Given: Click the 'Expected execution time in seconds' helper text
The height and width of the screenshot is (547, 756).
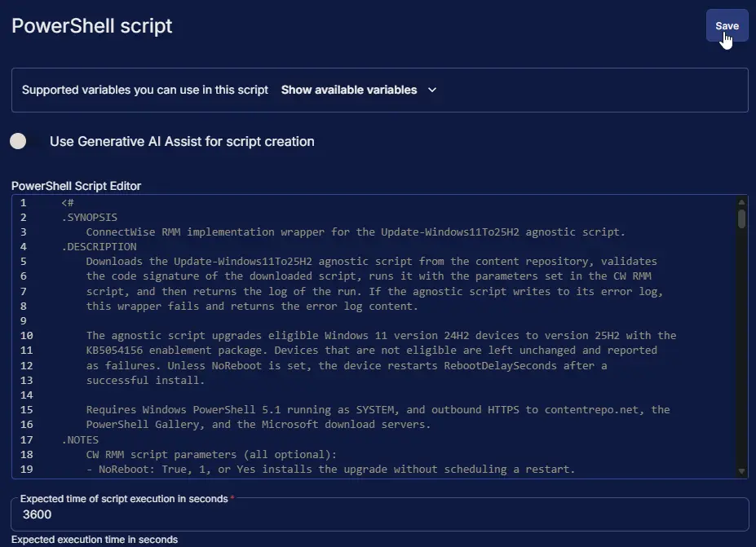Looking at the screenshot, I should click(95, 540).
